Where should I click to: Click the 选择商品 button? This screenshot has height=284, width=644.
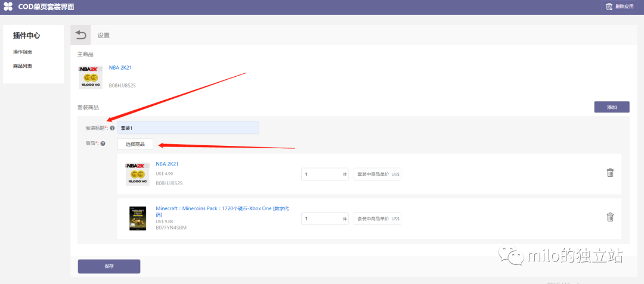pyautogui.click(x=135, y=144)
